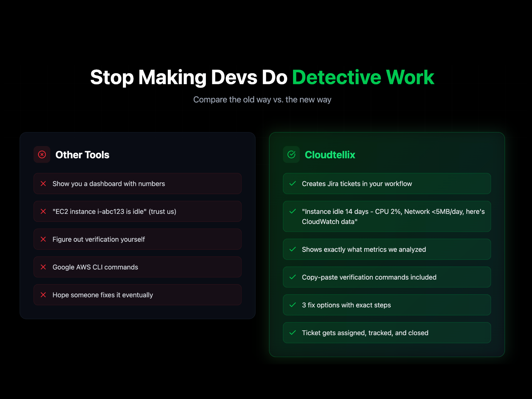This screenshot has width=532, height=399.
Task: Click the X icon next to dashboard with numbers
Action: [43, 184]
